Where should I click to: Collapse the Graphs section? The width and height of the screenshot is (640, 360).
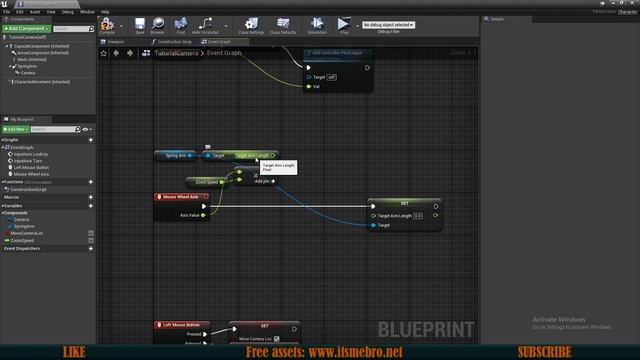coord(2,140)
